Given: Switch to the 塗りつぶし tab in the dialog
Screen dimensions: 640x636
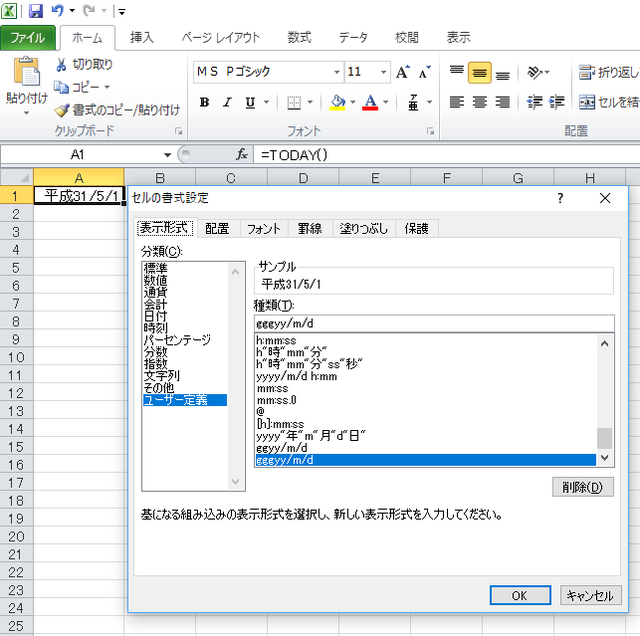Looking at the screenshot, I should 364,229.
